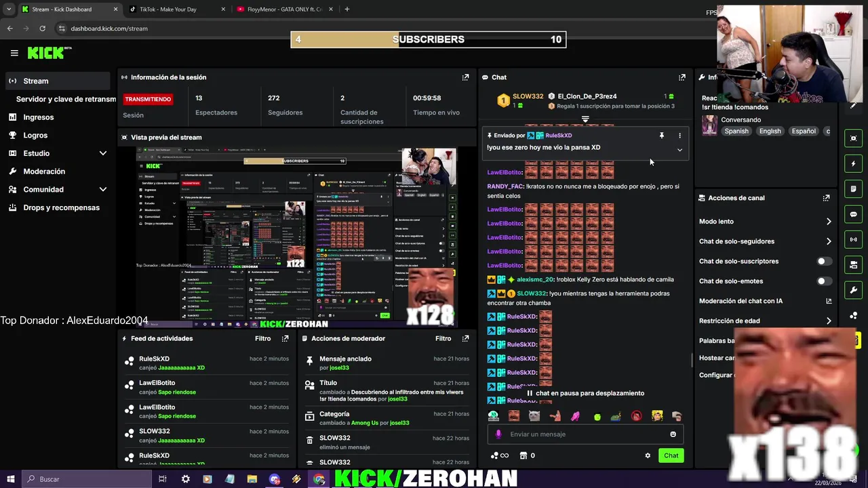Click the document icon in right sidebar
This screenshot has width=868, height=488.
pos(853,189)
